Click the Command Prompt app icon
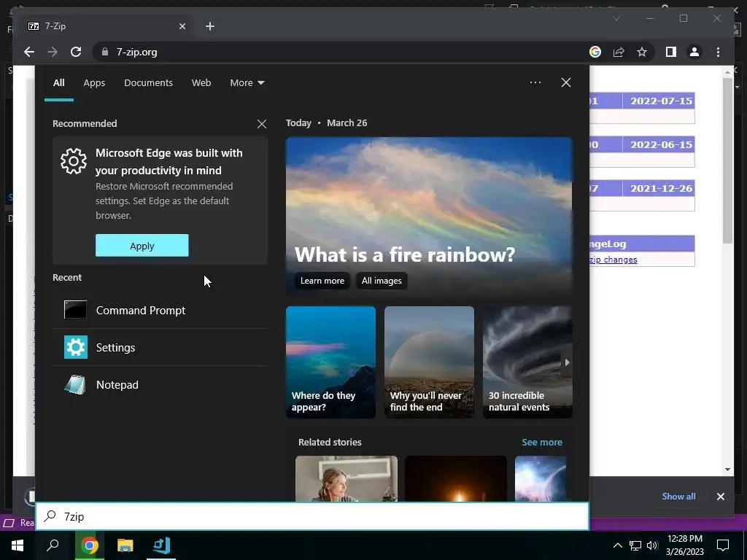The image size is (747, 560). click(x=75, y=310)
